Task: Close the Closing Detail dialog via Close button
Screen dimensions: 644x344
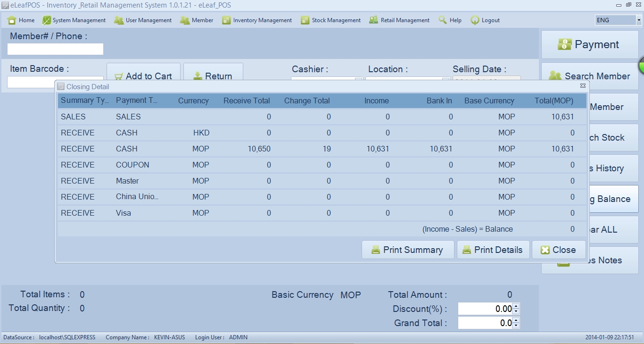Action: pyautogui.click(x=559, y=250)
